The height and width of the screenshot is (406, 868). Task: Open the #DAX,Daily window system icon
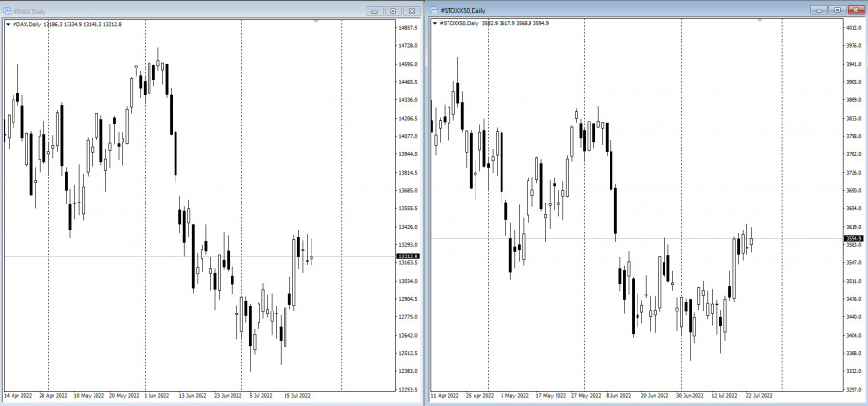tap(7, 11)
